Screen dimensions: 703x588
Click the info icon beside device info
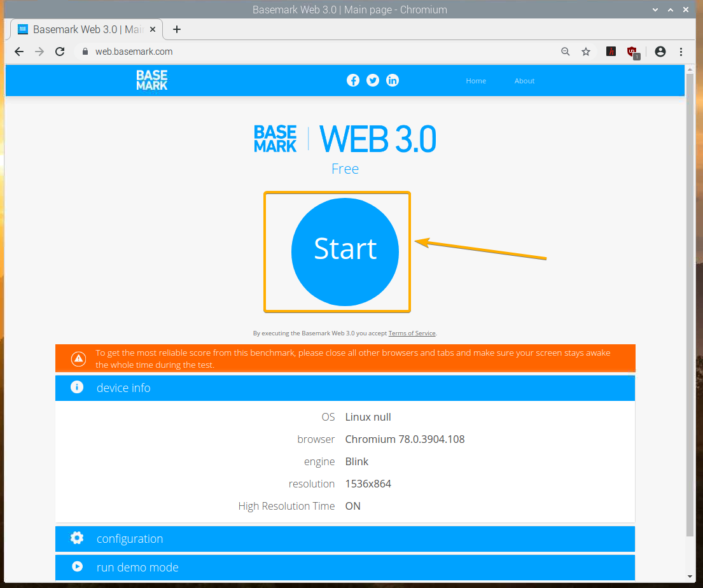point(77,387)
